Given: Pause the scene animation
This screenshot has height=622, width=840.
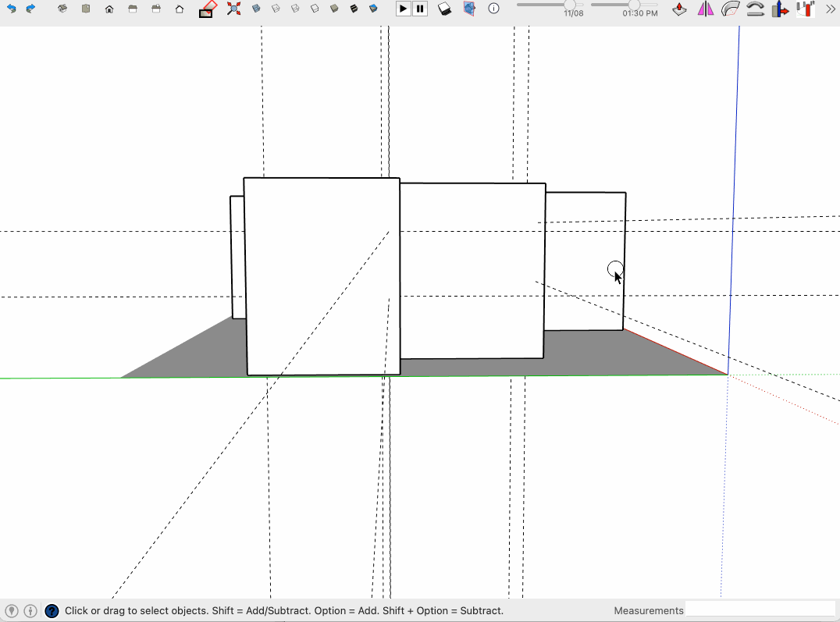Looking at the screenshot, I should click(x=420, y=9).
